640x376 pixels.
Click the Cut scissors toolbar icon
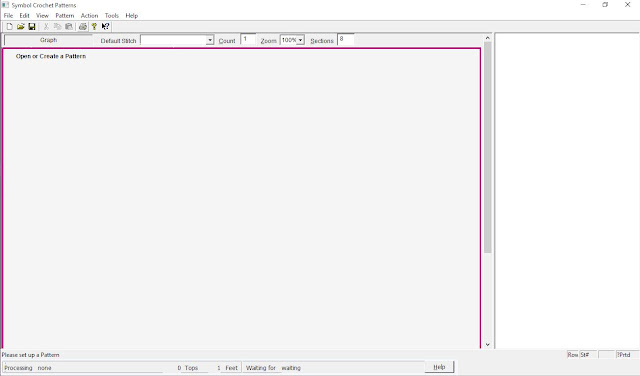pos(46,27)
